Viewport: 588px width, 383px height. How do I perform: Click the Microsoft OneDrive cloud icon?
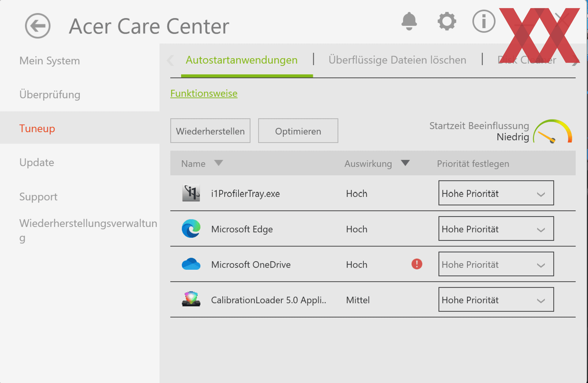click(191, 264)
